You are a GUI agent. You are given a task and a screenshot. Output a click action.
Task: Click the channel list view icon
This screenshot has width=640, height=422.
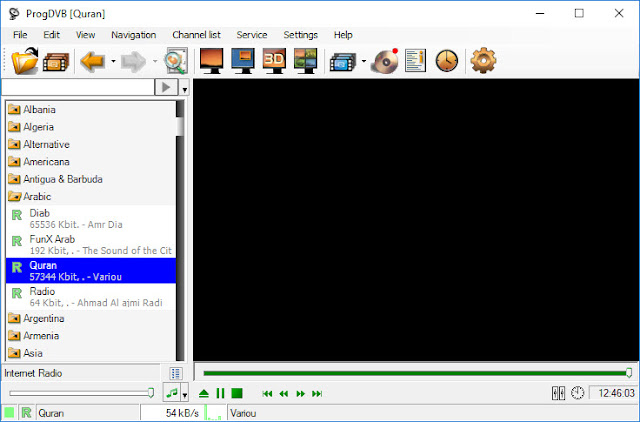click(x=176, y=373)
